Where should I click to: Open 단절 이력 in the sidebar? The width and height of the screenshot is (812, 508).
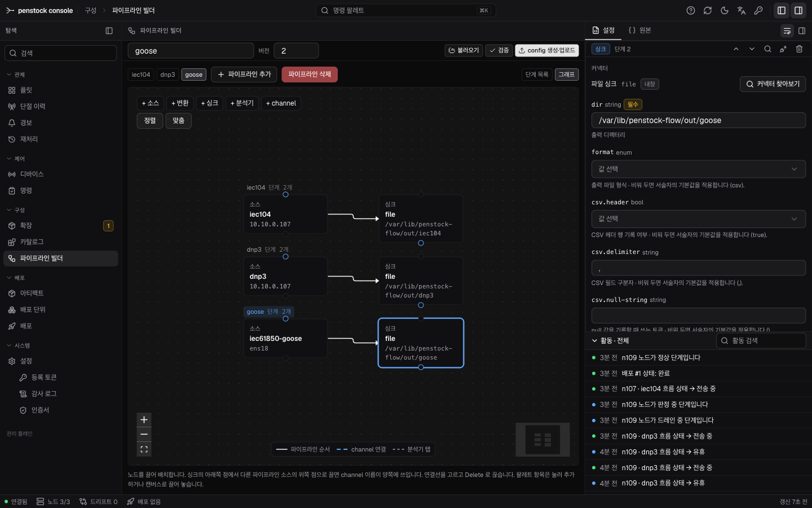coord(61,107)
